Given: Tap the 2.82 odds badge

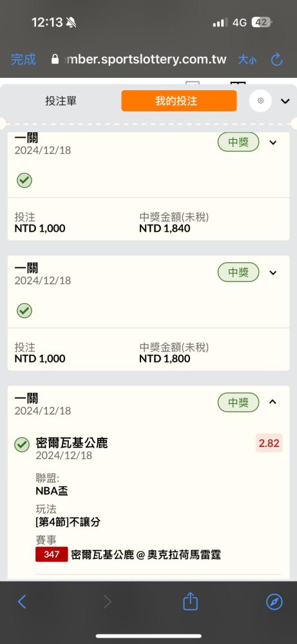Looking at the screenshot, I should (x=269, y=443).
